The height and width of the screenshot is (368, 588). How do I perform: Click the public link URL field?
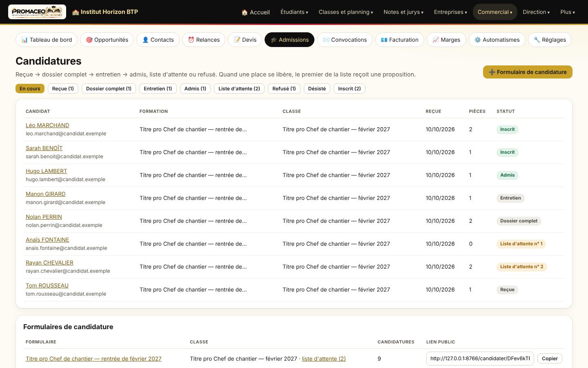pos(480,359)
